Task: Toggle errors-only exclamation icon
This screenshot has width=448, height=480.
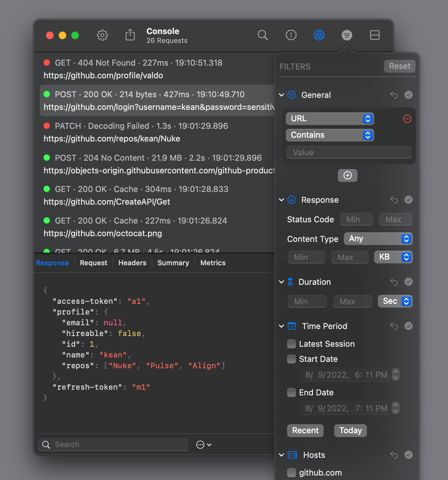Action: [291, 35]
